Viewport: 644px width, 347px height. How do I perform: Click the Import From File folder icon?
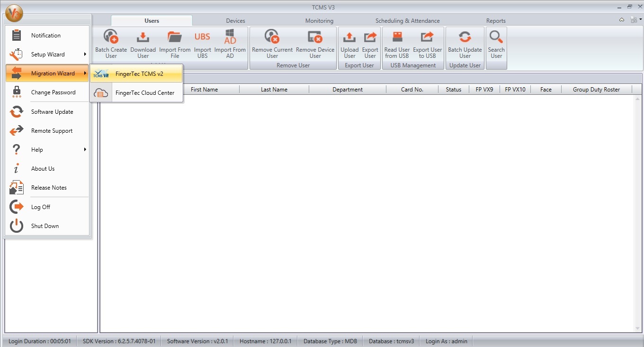tap(175, 37)
